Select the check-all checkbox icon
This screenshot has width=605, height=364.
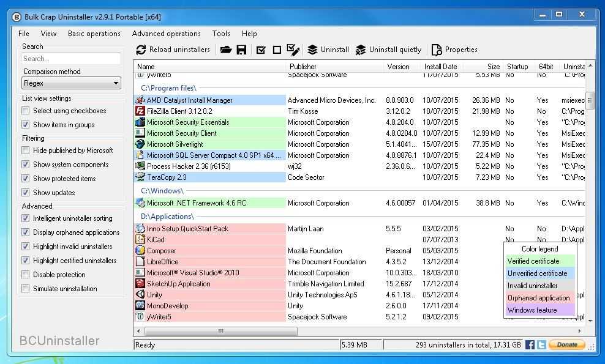point(260,50)
